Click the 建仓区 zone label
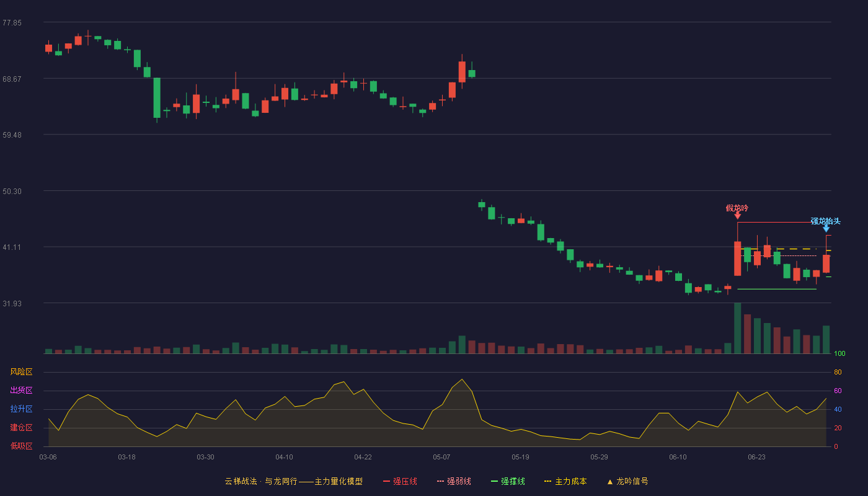Image resolution: width=868 pixels, height=496 pixels. point(21,428)
